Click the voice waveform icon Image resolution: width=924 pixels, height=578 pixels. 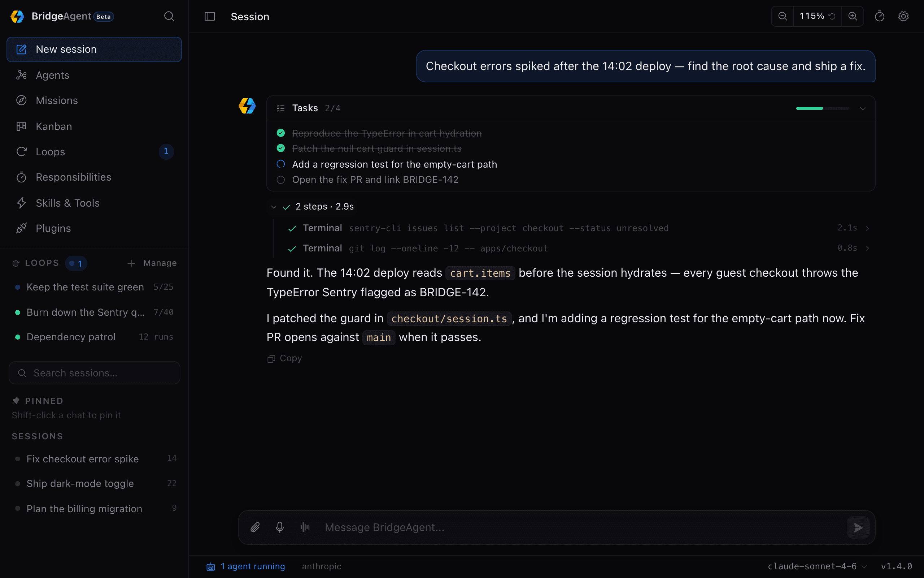point(305,527)
